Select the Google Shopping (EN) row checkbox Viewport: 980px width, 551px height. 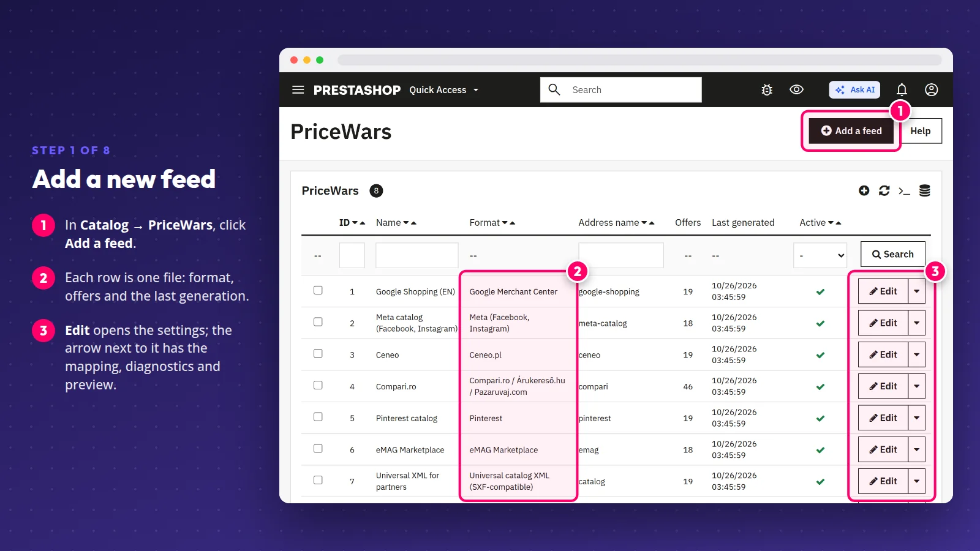point(318,290)
